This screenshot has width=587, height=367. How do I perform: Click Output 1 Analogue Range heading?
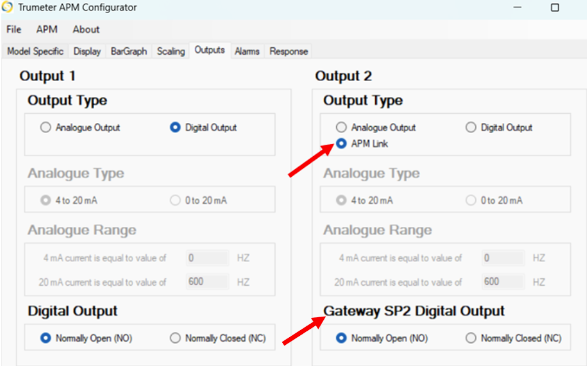(x=82, y=230)
